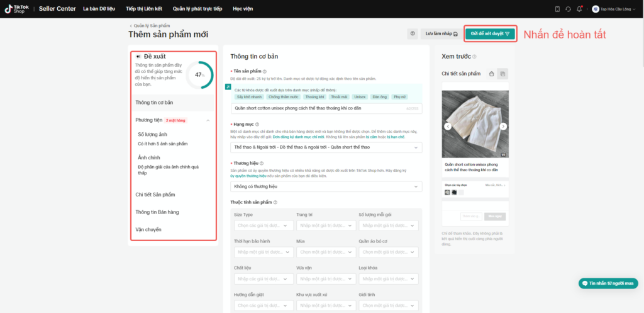
Task: Add the Thoáng khí keyword tag
Action: [x=314, y=97]
